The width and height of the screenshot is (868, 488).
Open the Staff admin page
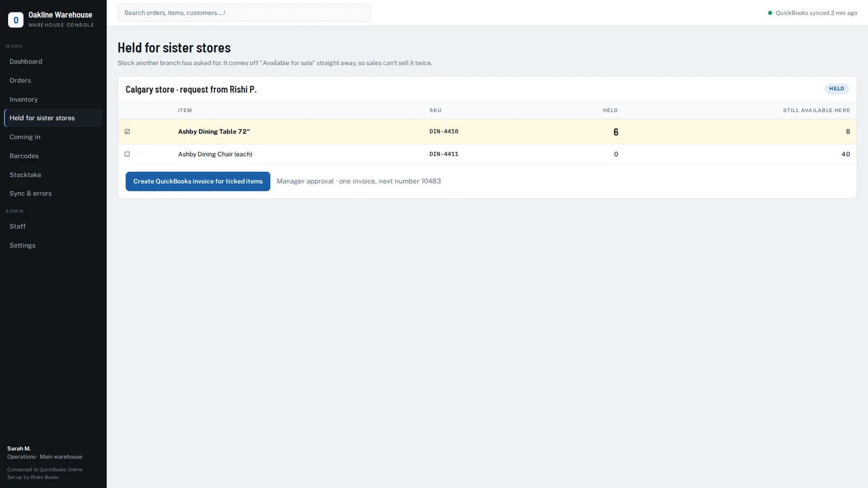click(53, 227)
